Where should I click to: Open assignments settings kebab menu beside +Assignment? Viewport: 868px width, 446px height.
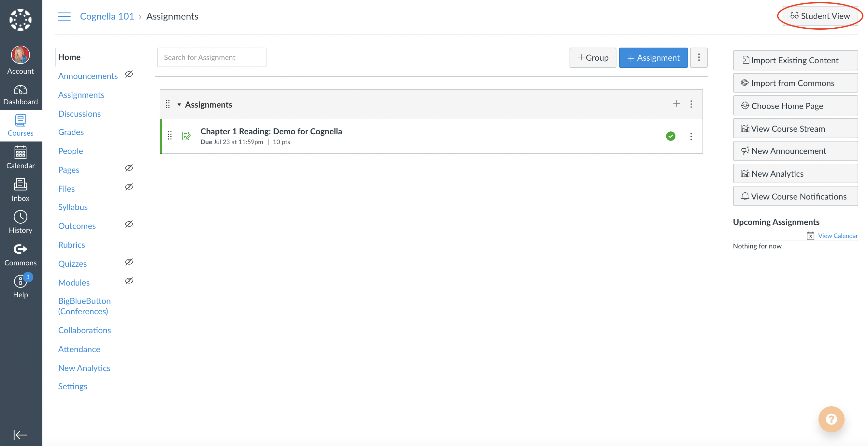[x=699, y=58]
